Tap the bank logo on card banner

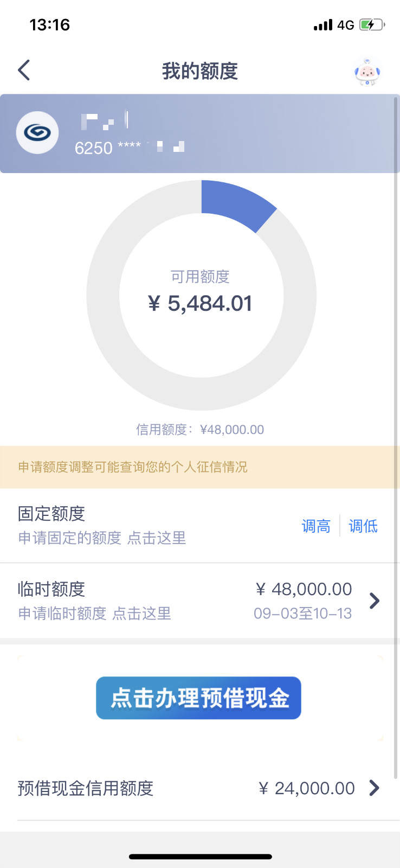pos(37,132)
